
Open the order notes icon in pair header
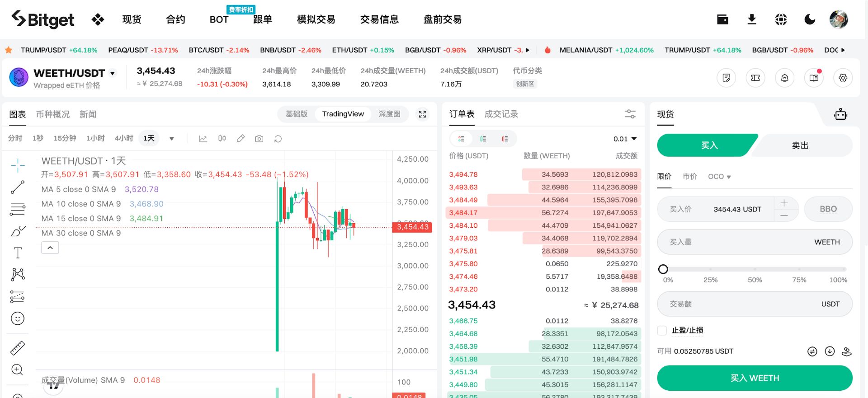726,78
